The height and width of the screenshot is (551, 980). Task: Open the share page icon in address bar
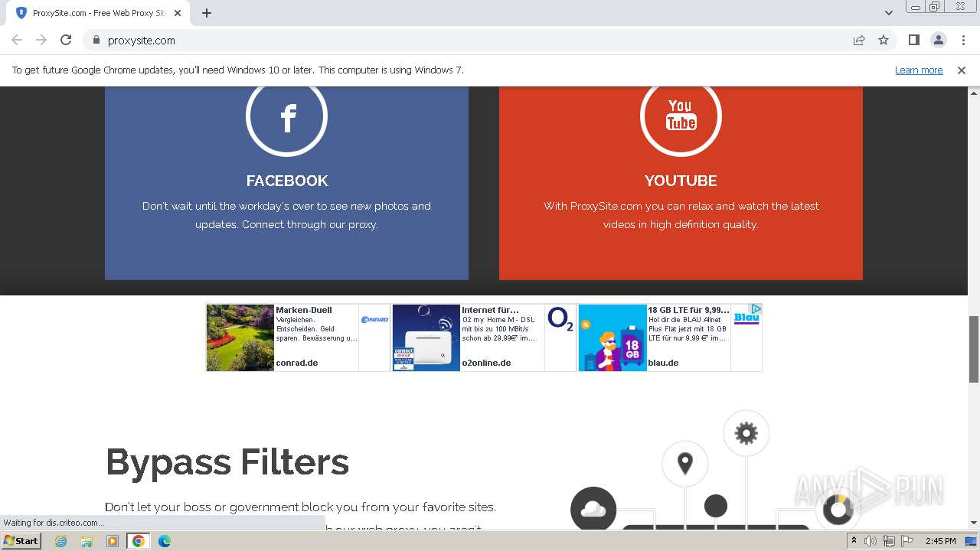pos(859,40)
